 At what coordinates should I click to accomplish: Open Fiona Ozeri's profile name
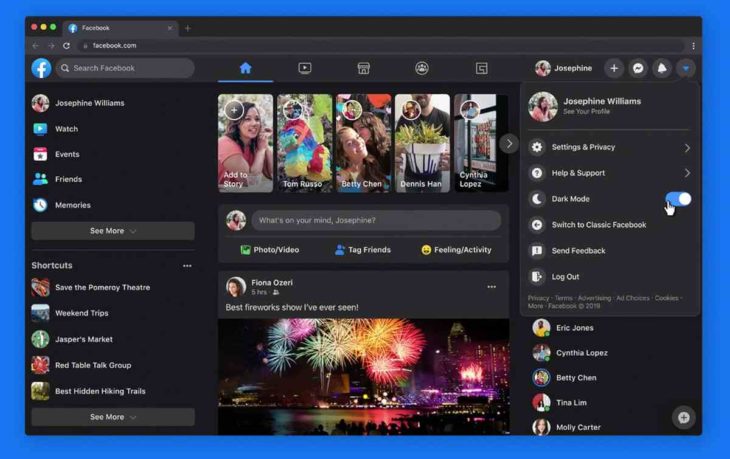(272, 283)
